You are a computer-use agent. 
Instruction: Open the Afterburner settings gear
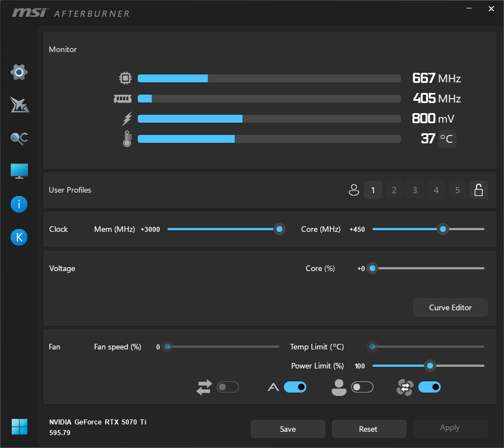(18, 72)
